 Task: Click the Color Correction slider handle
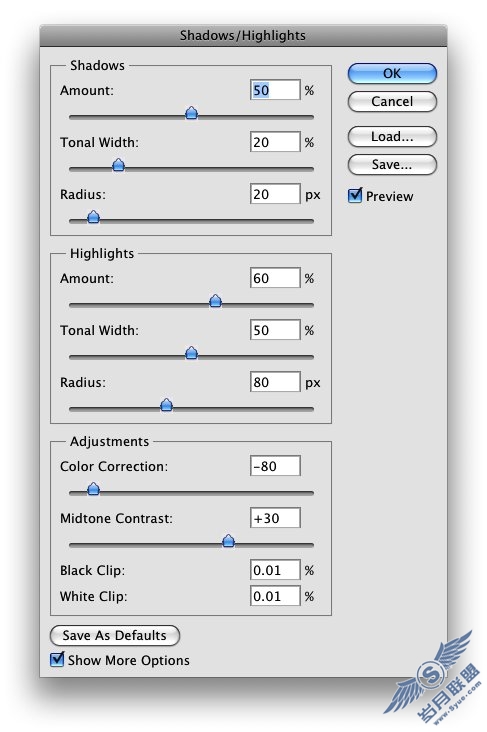94,489
